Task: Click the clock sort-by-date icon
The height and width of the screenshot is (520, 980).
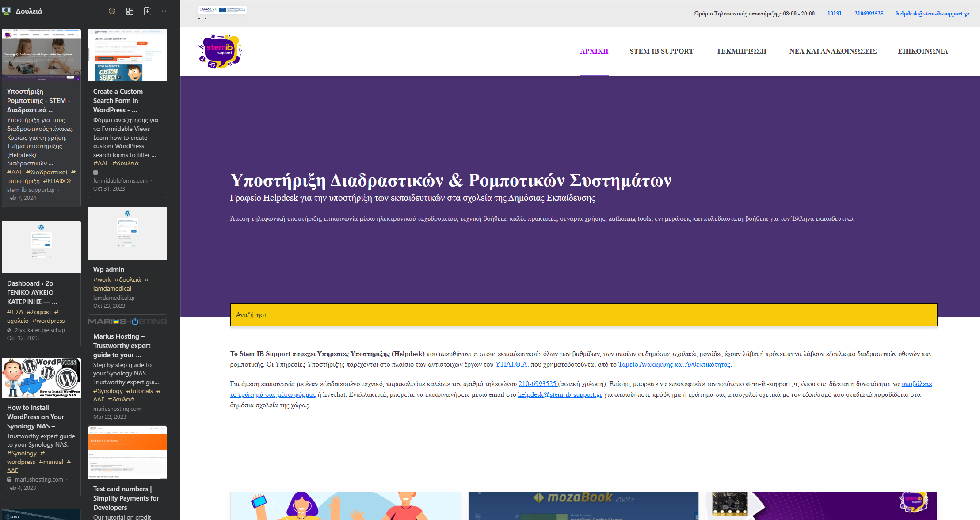Action: pyautogui.click(x=112, y=11)
